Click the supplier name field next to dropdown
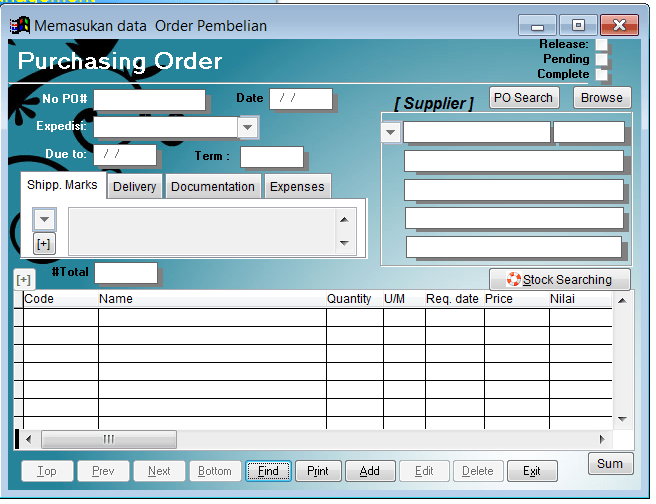This screenshot has width=656, height=504. coord(477,132)
